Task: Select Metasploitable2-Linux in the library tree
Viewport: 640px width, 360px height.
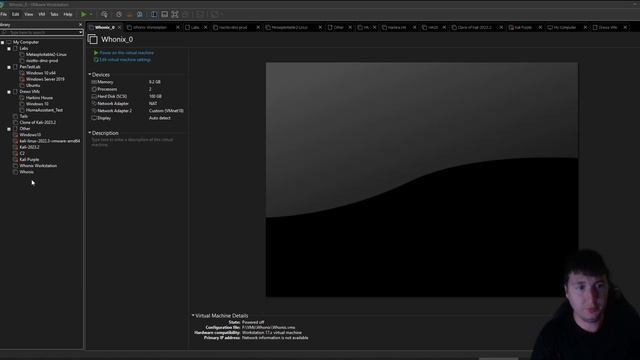Action: coord(46,54)
